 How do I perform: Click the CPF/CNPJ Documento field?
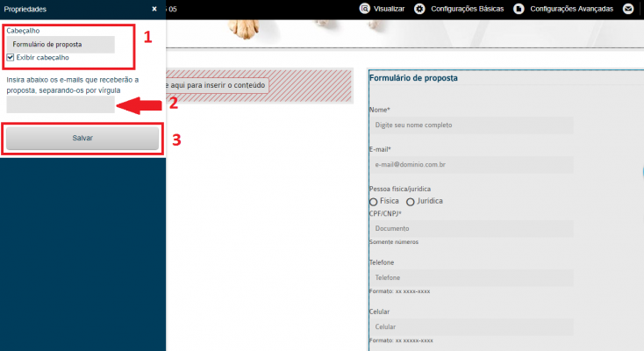(471, 228)
